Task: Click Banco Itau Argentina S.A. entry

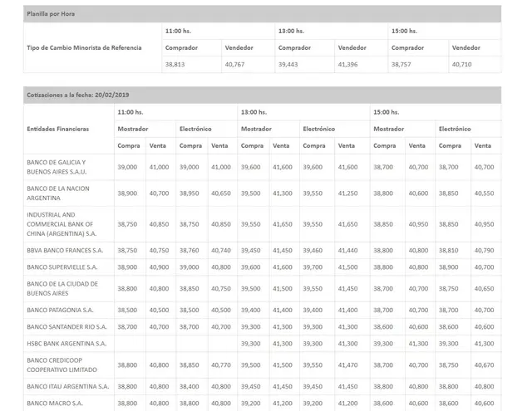Action: click(68, 386)
